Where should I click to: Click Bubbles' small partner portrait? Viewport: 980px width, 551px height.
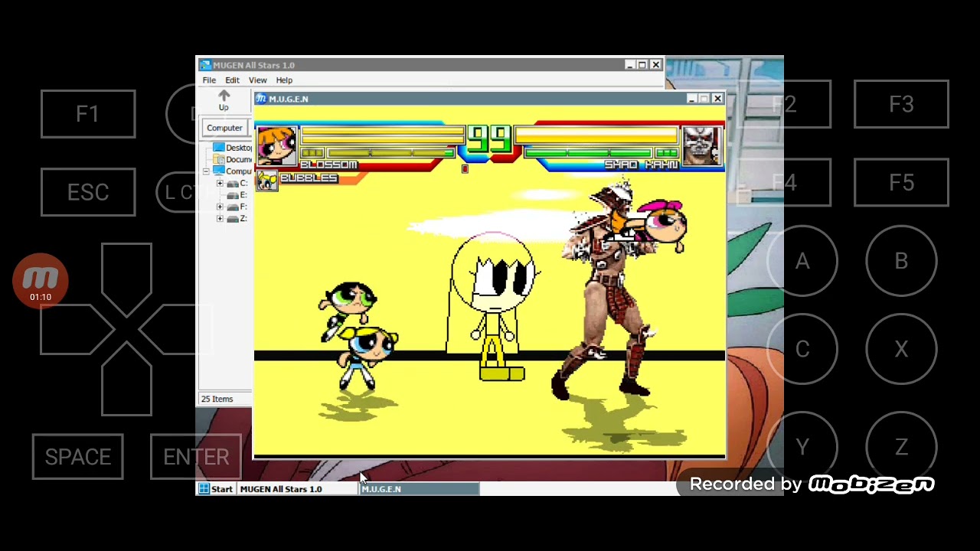[267, 181]
